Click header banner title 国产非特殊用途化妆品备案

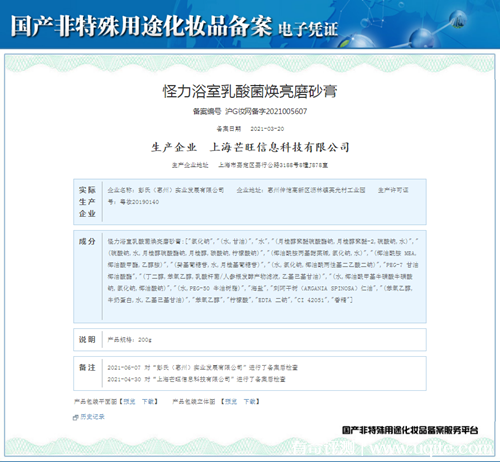pyautogui.click(x=141, y=26)
